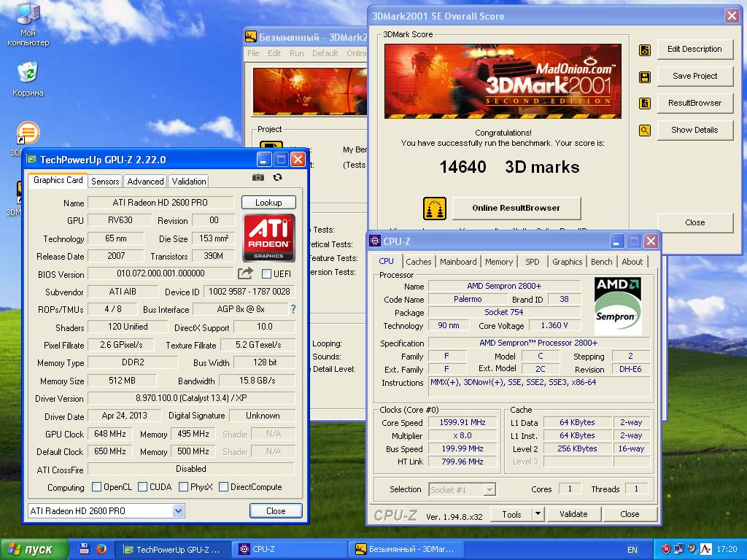The width and height of the screenshot is (747, 560).
Task: Open the Default menu in 3DMark window
Action: point(325,53)
